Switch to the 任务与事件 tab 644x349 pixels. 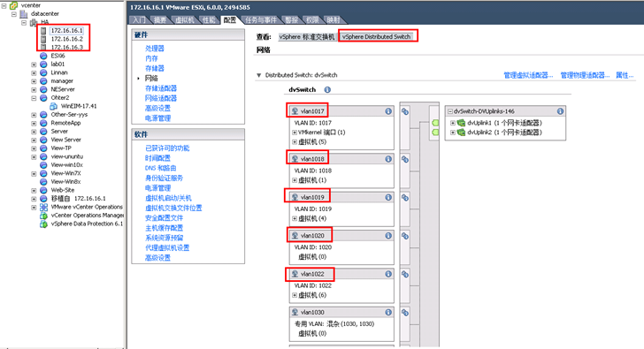point(260,20)
